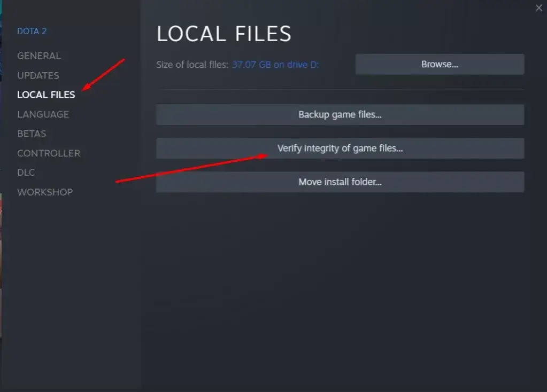Viewport: 547px width, 392px height.
Task: Click Move install folder
Action: point(340,182)
